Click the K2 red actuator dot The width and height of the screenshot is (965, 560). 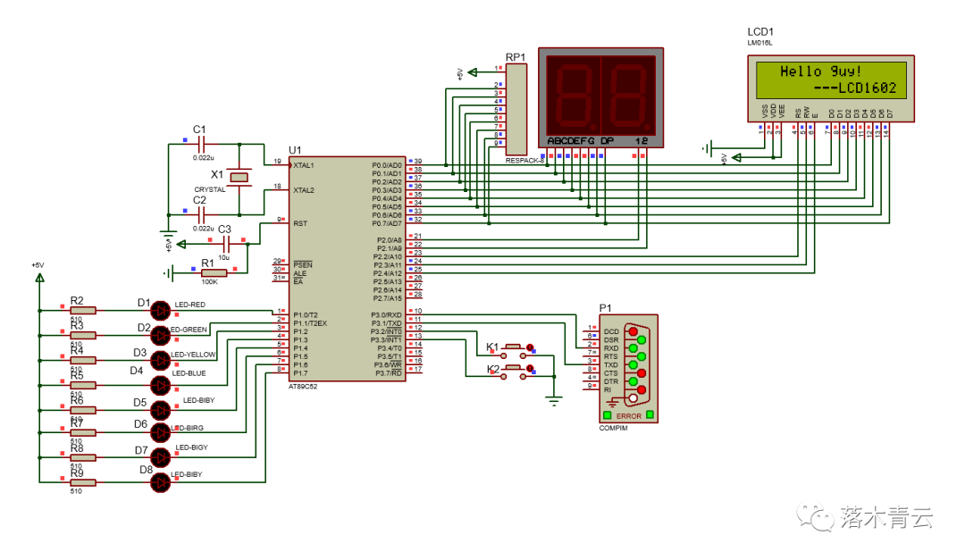pos(530,369)
